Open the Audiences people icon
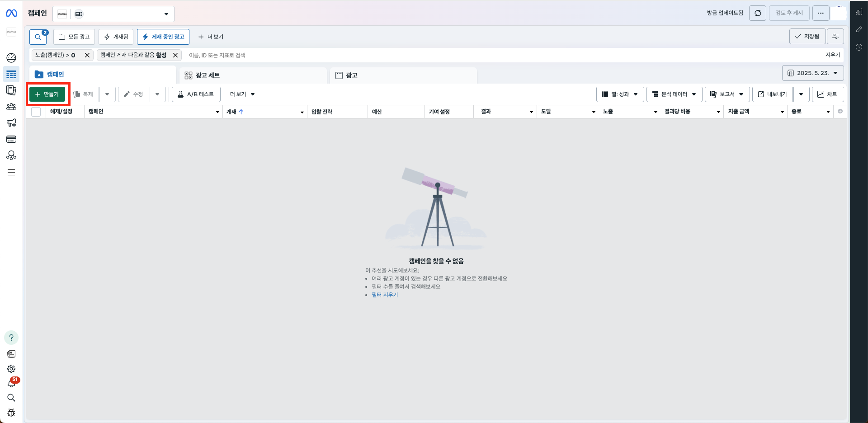 pyautogui.click(x=11, y=107)
